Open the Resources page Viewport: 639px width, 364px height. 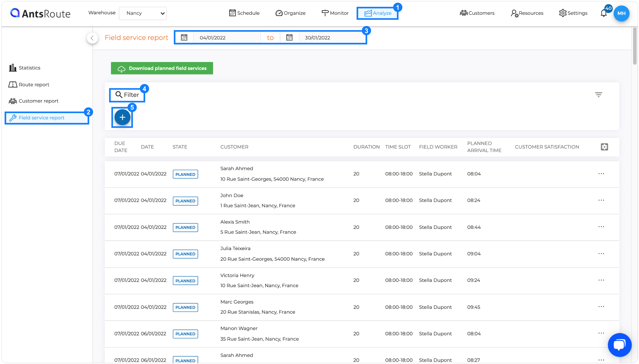527,13
